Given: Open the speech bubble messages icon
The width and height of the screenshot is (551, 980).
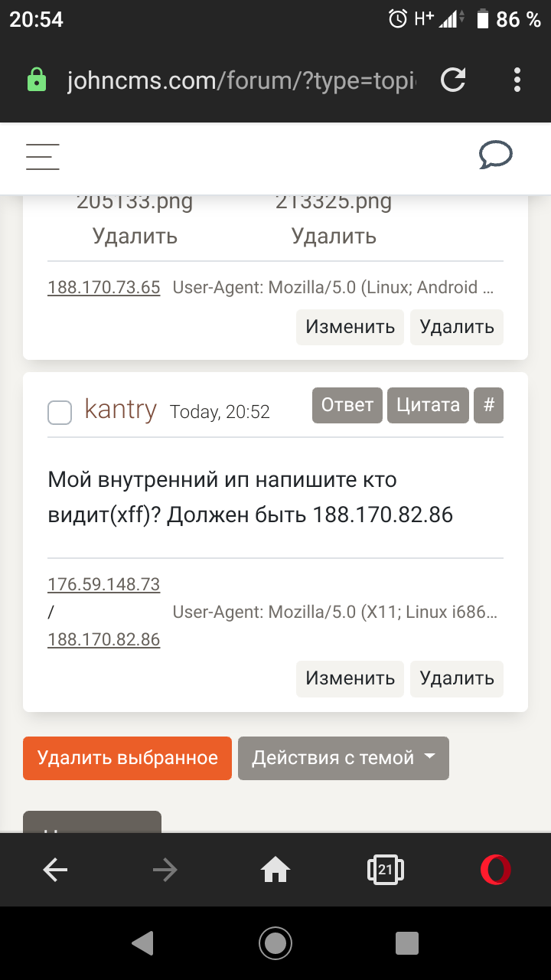Looking at the screenshot, I should point(495,155).
